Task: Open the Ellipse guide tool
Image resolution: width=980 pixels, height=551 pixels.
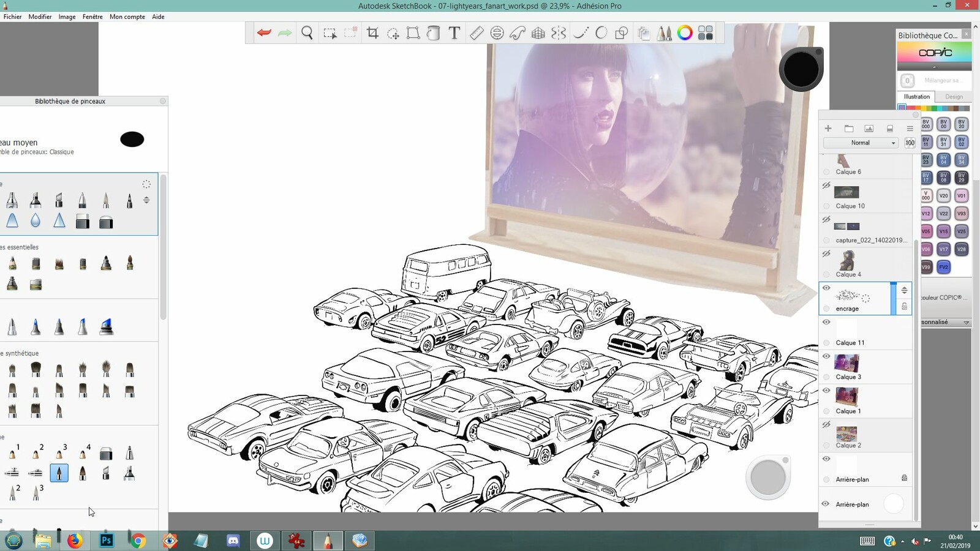Action: click(x=497, y=33)
